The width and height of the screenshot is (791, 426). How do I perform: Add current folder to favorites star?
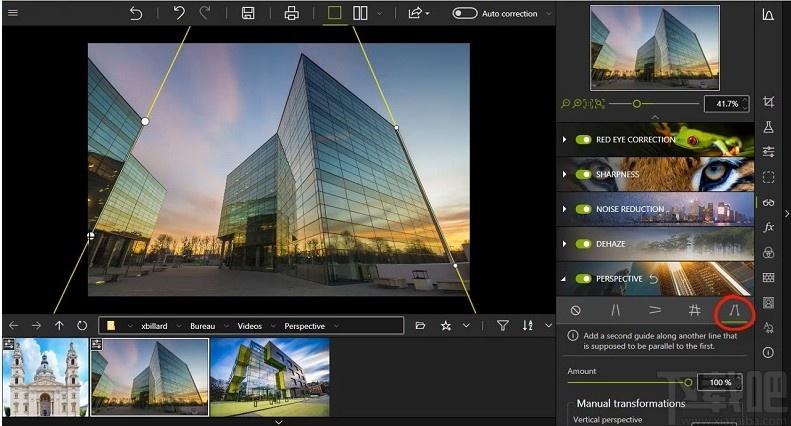(x=445, y=326)
